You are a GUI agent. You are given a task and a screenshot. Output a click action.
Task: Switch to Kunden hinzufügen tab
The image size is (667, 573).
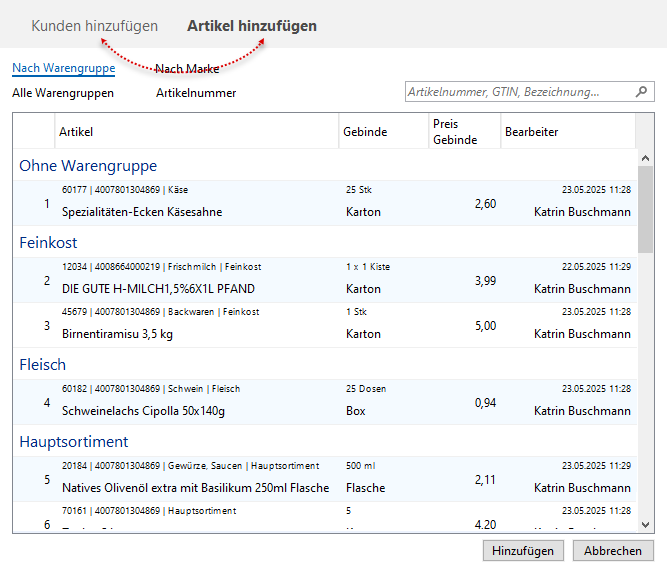[x=94, y=26]
